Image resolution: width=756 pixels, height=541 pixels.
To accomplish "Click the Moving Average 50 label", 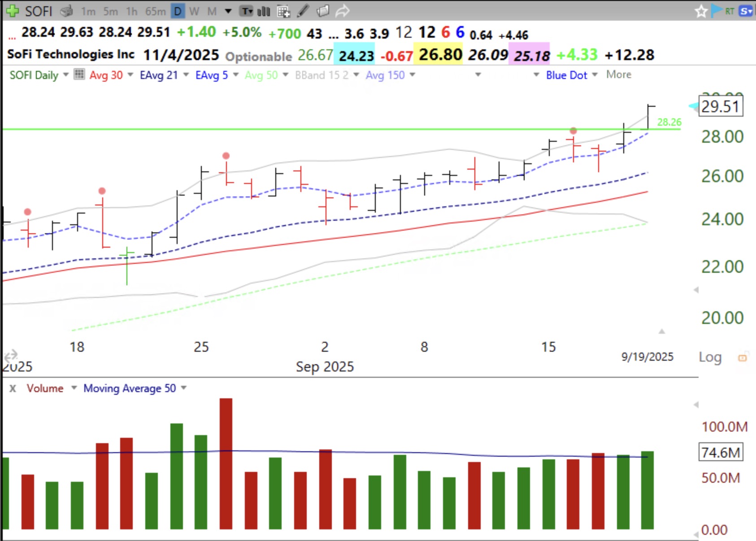I will pos(130,388).
